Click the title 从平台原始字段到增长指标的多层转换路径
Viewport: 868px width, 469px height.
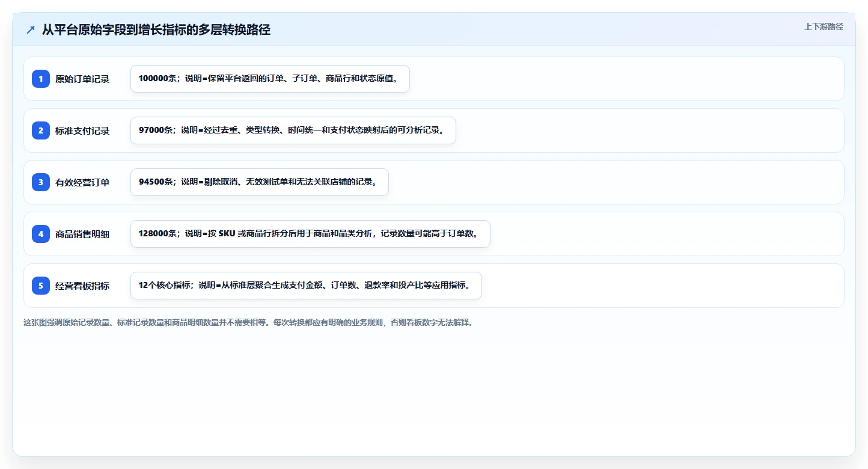[156, 30]
